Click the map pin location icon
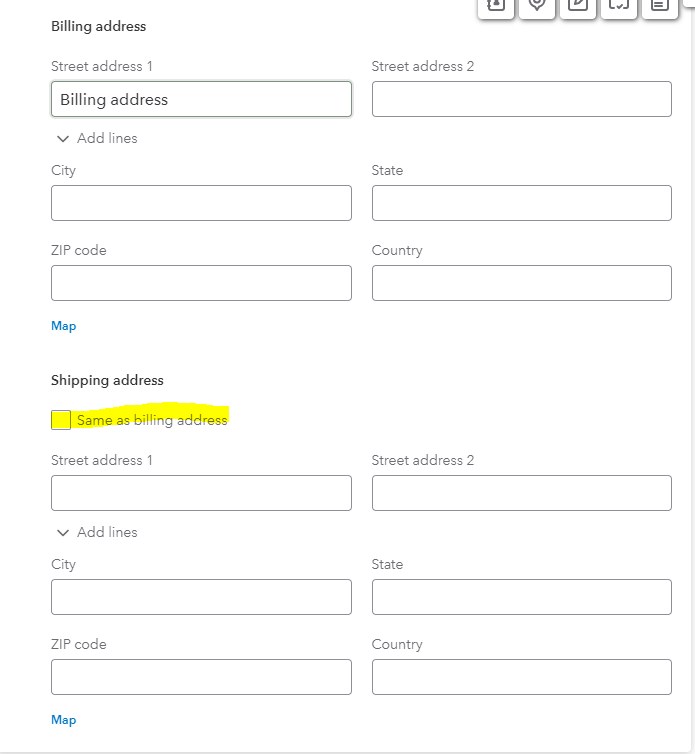Screen dimensions: 695x754 tap(537, 6)
